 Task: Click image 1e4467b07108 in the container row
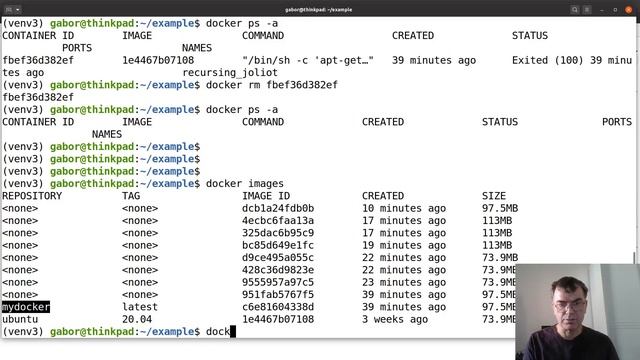pos(158,60)
